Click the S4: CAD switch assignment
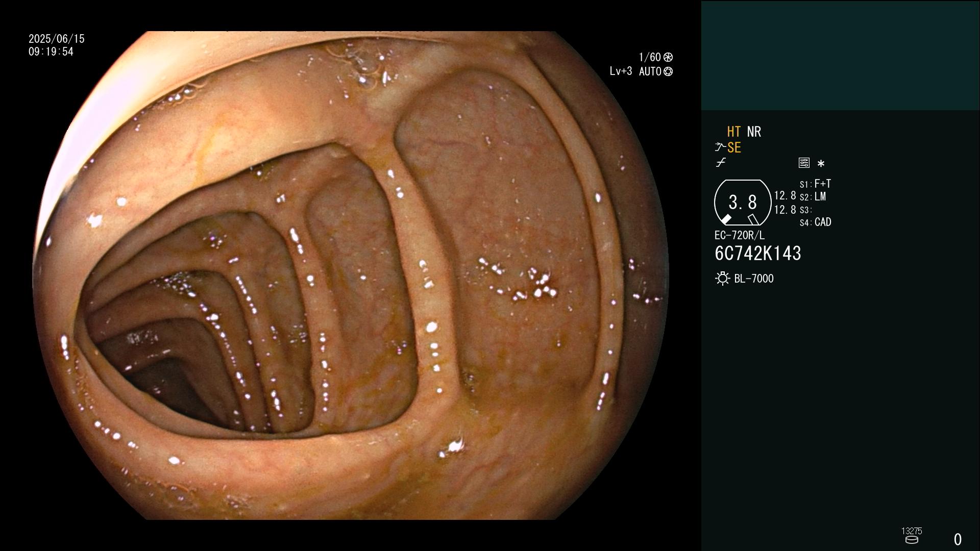The width and height of the screenshot is (980, 551). (816, 222)
